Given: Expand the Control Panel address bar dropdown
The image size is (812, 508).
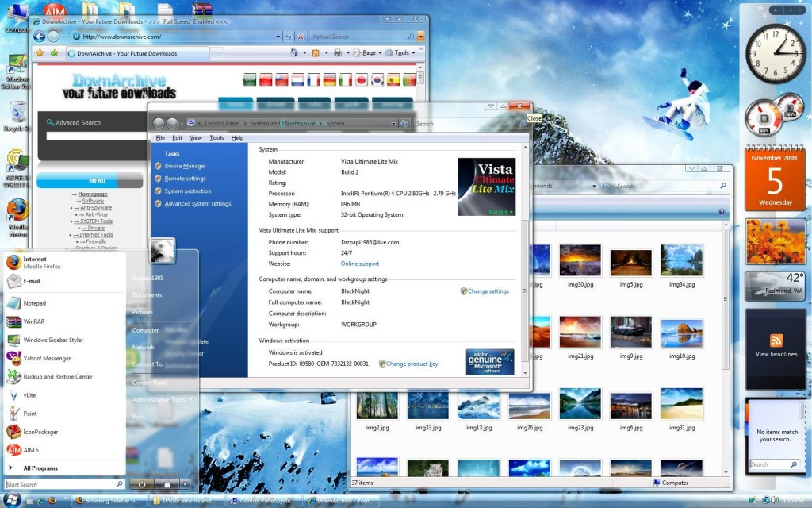Looking at the screenshot, I should coord(393,123).
